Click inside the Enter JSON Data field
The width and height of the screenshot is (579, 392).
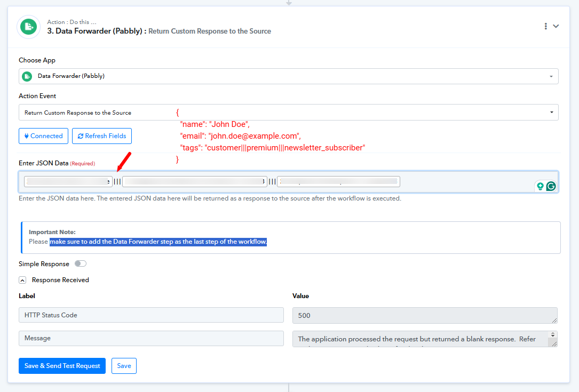[x=288, y=182]
